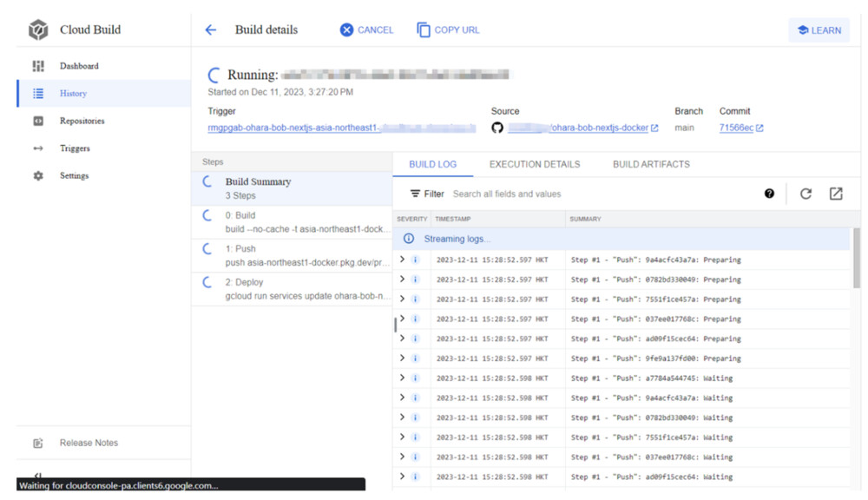Open Repositories in the sidebar
Image resolution: width=868 pixels, height=500 pixels.
[82, 121]
